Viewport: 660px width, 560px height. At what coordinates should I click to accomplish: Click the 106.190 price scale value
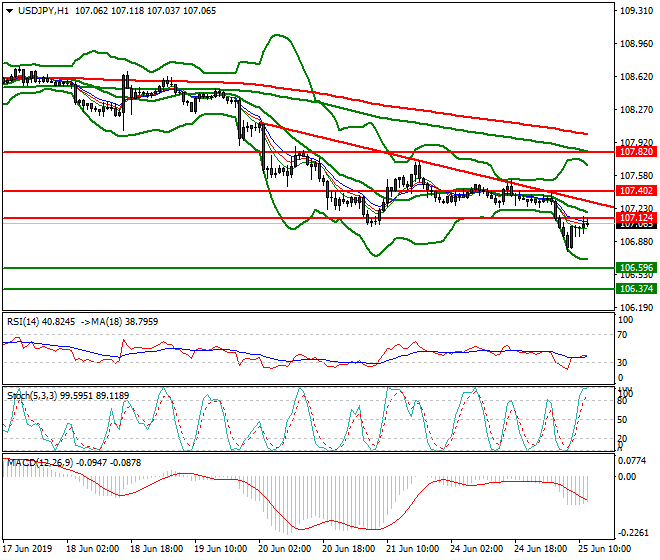tap(636, 308)
